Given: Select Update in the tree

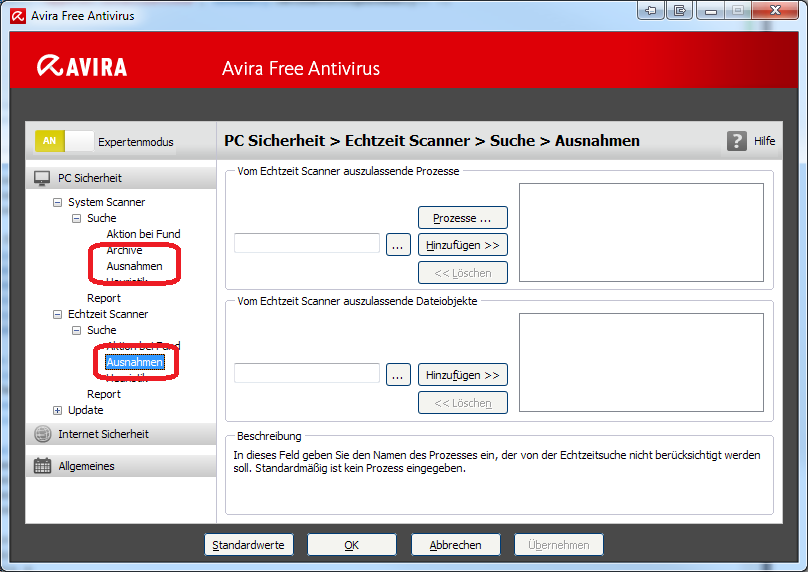Looking at the screenshot, I should click(86, 410).
